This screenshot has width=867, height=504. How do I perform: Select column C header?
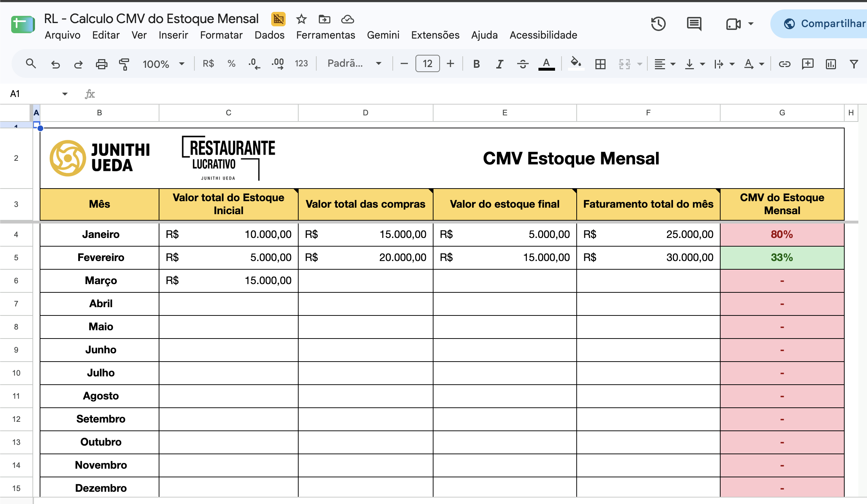pos(229,113)
